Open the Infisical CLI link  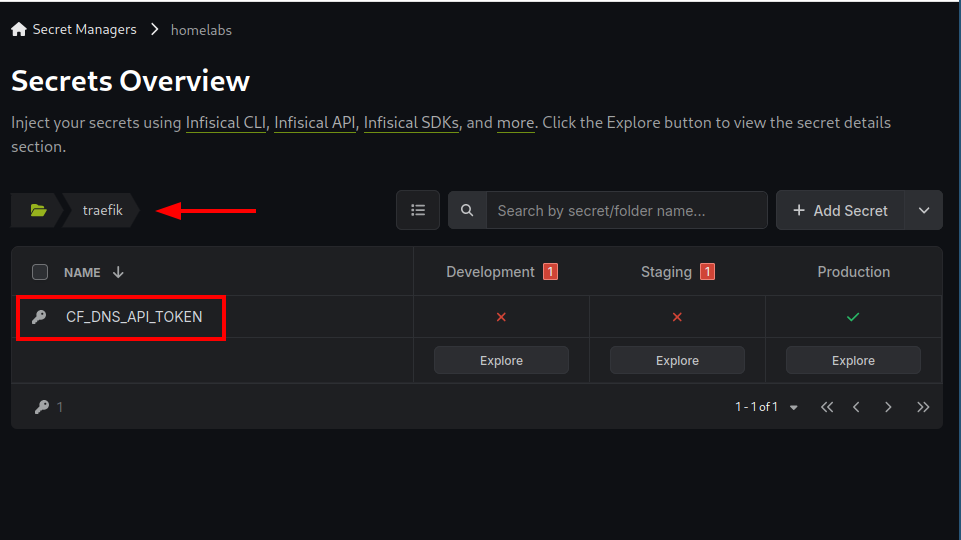(x=226, y=123)
